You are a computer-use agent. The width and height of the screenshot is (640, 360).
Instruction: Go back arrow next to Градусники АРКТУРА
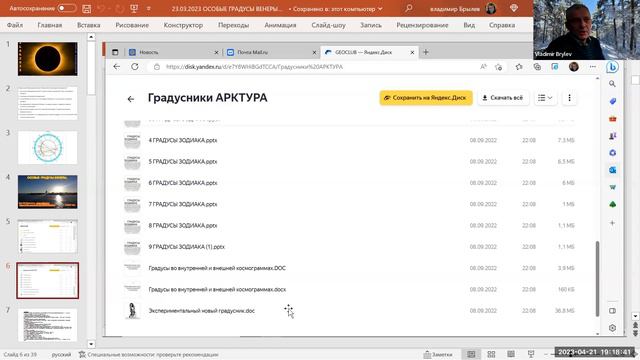pos(131,99)
